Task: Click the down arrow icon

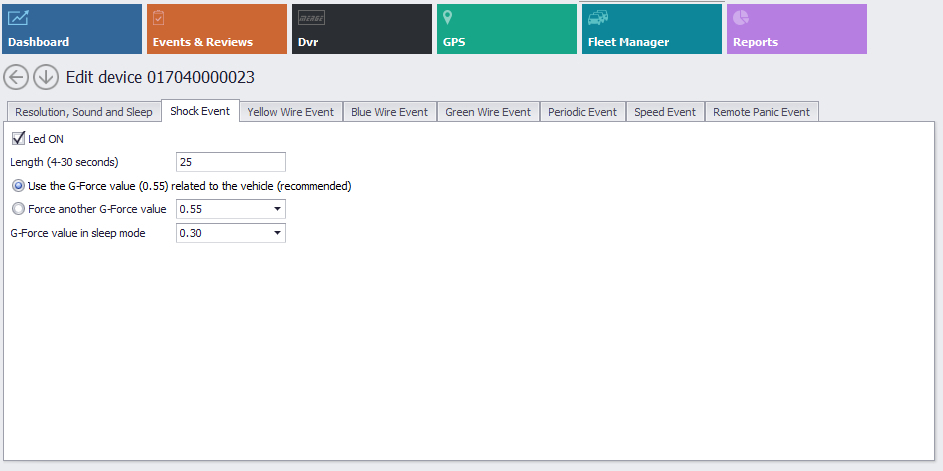Action: (x=45, y=77)
